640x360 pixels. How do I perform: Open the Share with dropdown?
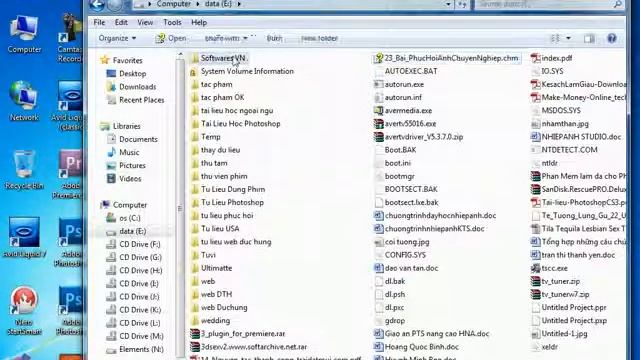226,38
